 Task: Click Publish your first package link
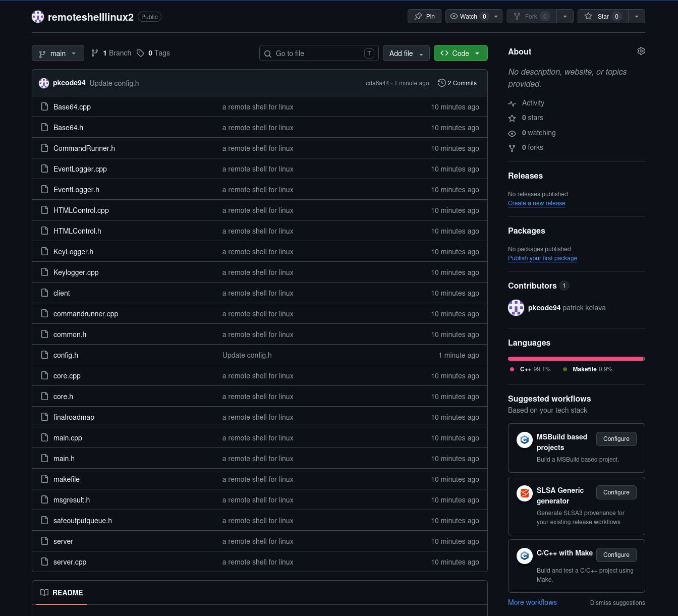[x=543, y=258]
